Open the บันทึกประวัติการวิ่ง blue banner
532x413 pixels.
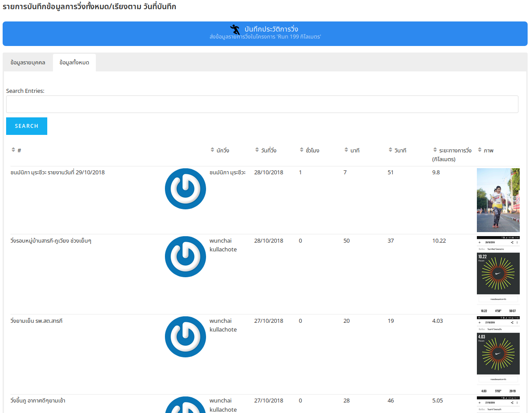tap(265, 34)
